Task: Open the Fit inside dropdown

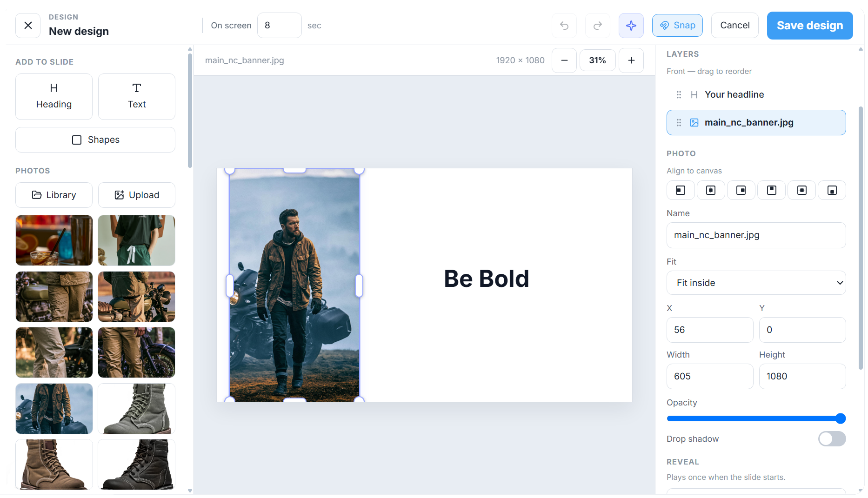Action: click(756, 282)
